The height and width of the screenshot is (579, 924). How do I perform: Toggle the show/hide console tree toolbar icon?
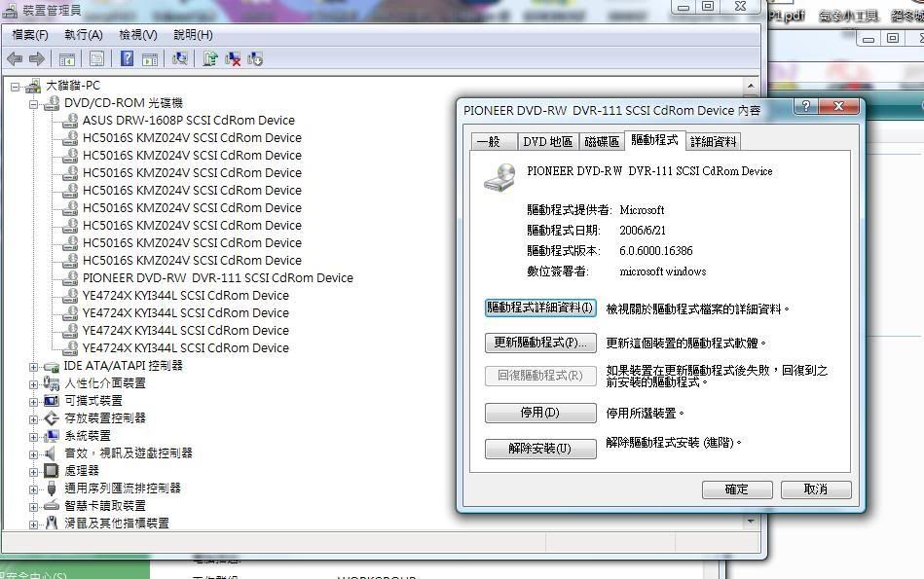[66, 59]
